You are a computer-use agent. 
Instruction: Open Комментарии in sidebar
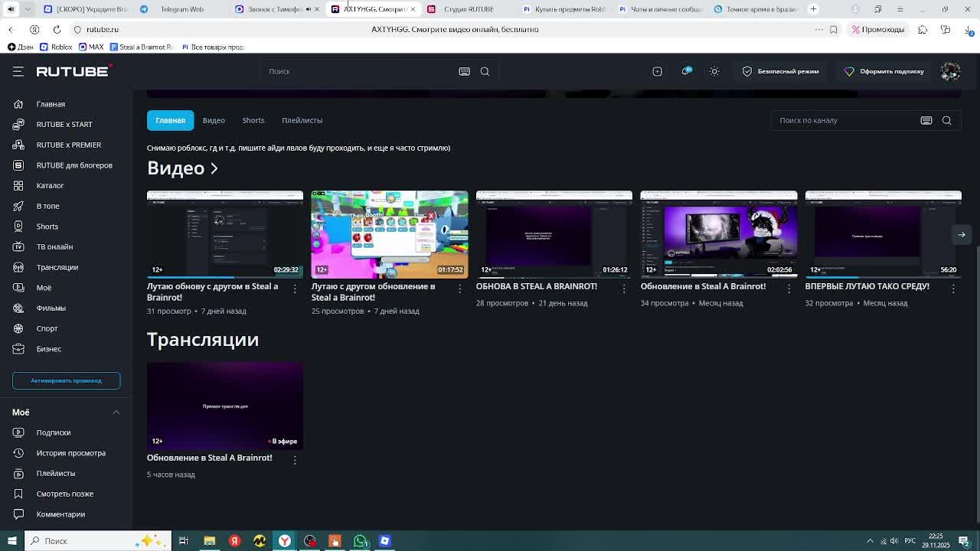coord(60,514)
